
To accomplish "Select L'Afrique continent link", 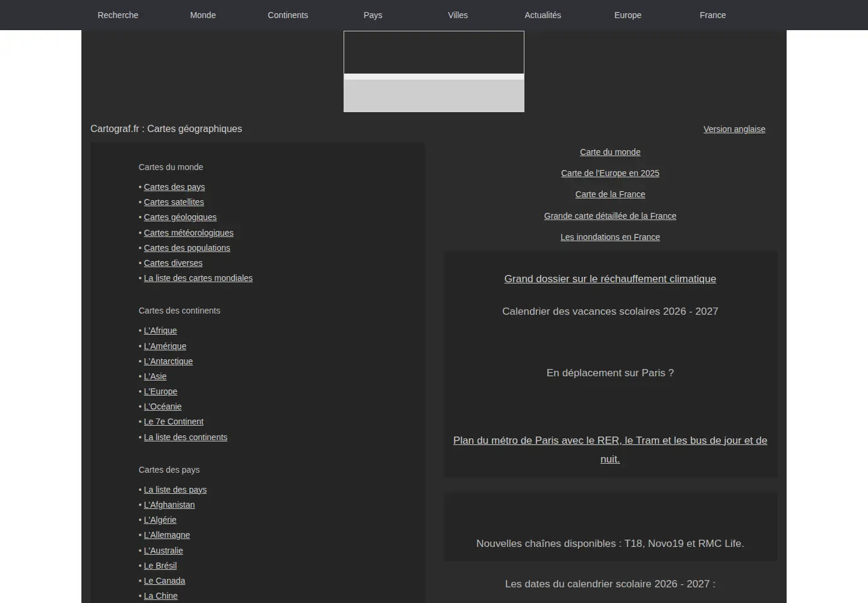I will coord(160,330).
